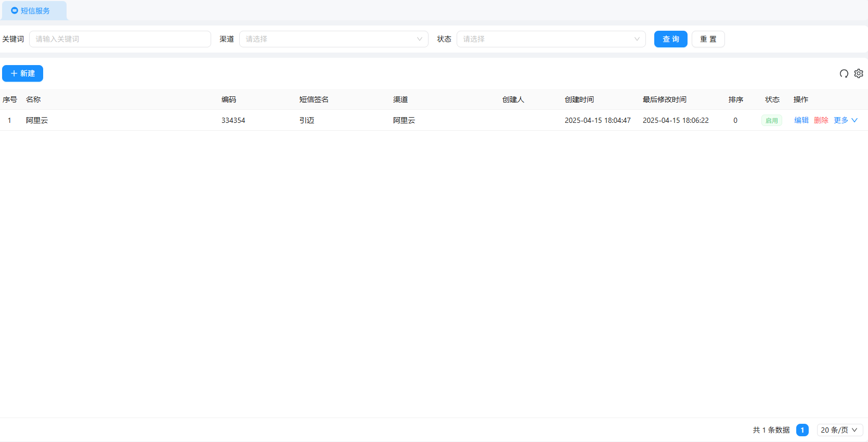Delete the 阿里云 row via 删除
Image resolution: width=868 pixels, height=442 pixels.
[821, 120]
